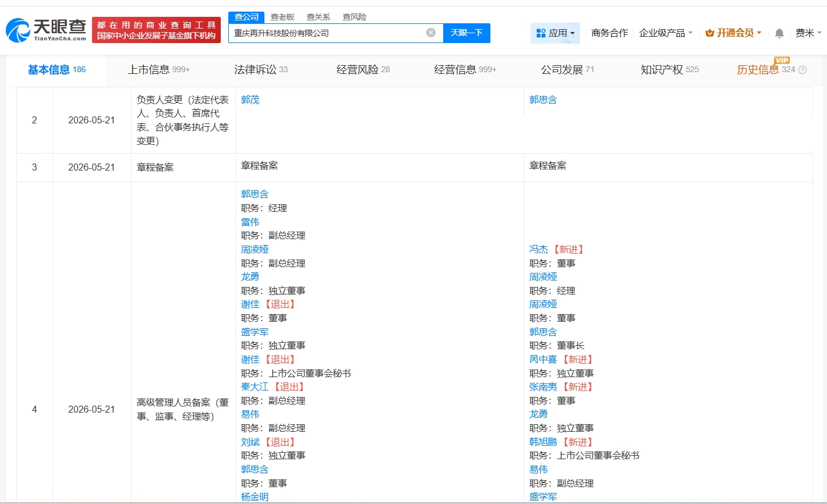Click the 负责人变更 change item text
The width and height of the screenshot is (827, 504).
tap(183, 120)
